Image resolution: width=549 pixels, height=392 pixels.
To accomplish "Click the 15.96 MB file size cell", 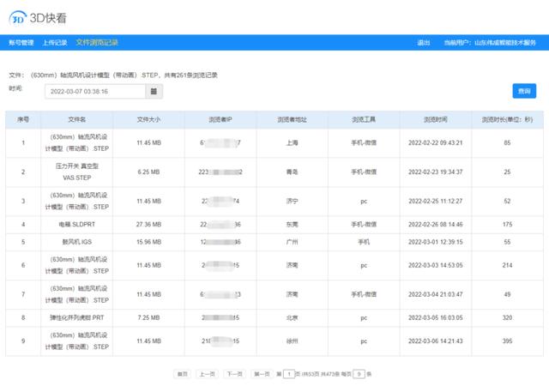I will point(148,242).
